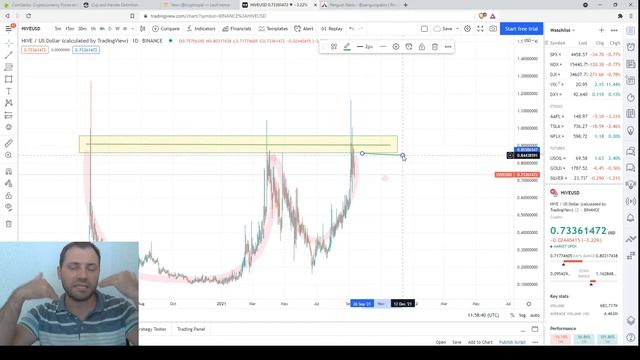Screen dimensions: 640x360
Task: Open chart settings gear in top toolbar
Action: pos(467,29)
